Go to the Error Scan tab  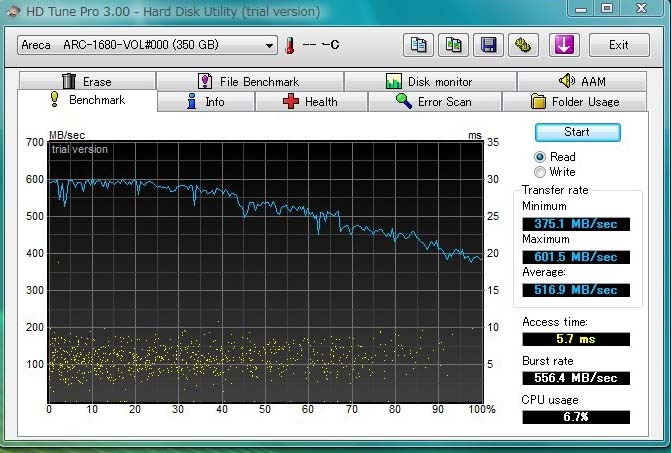pyautogui.click(x=434, y=101)
